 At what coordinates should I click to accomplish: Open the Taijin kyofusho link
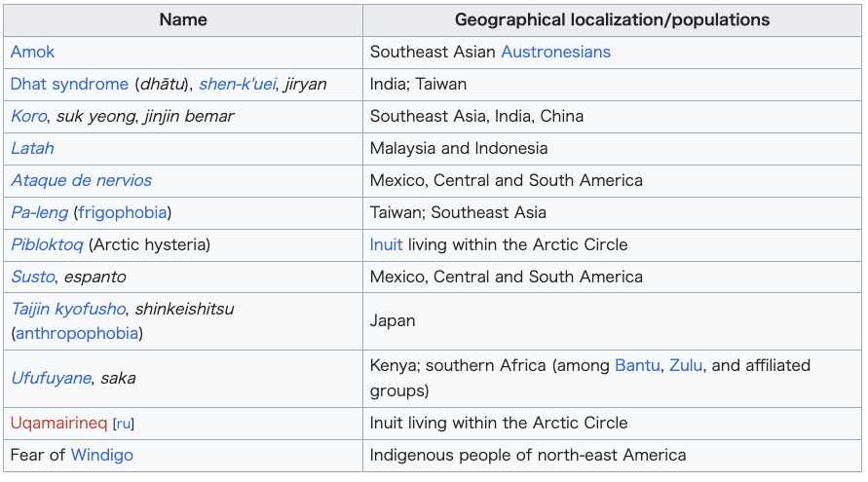pos(68,309)
